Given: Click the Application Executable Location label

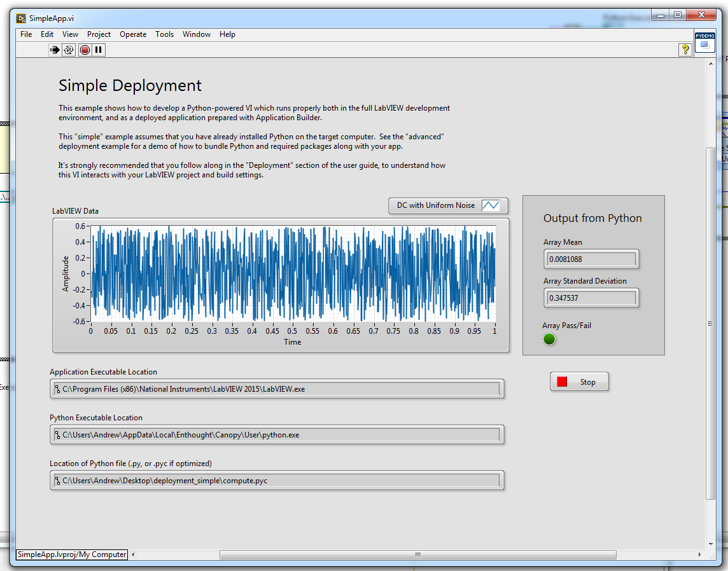Looking at the screenshot, I should [x=104, y=372].
